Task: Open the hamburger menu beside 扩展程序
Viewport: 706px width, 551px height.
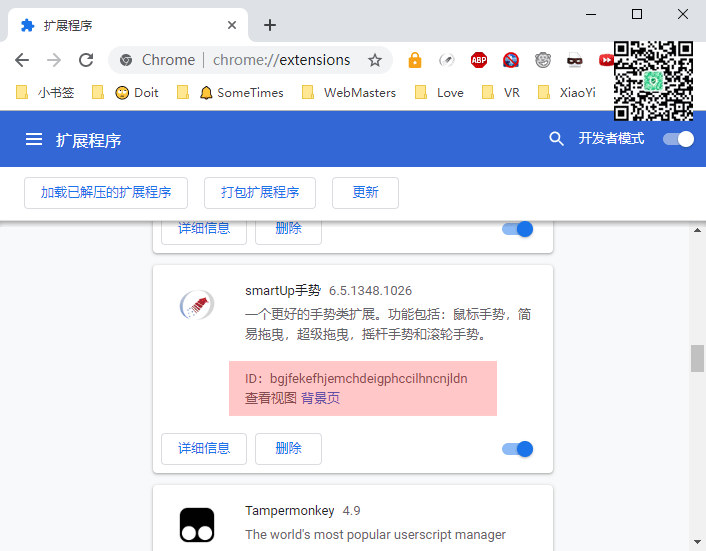Action: point(34,139)
